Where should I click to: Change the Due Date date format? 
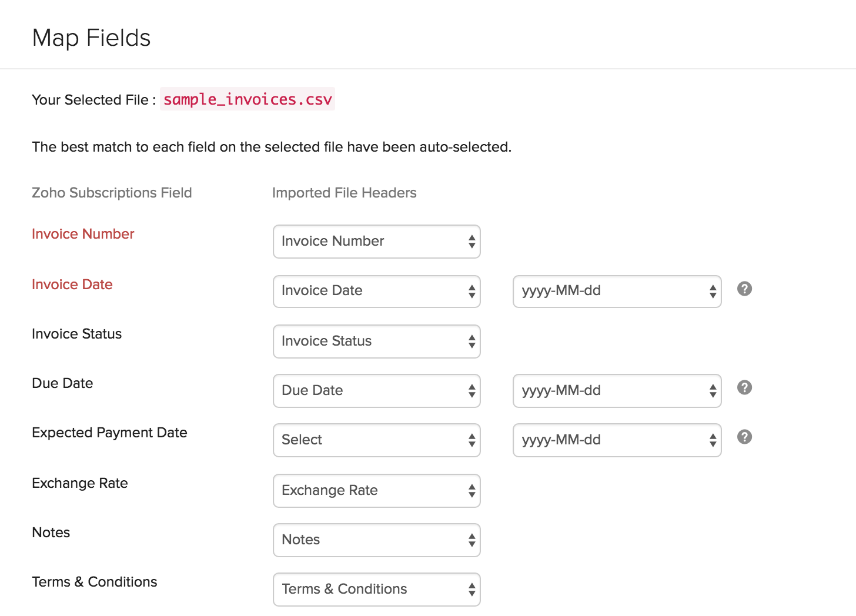point(616,390)
